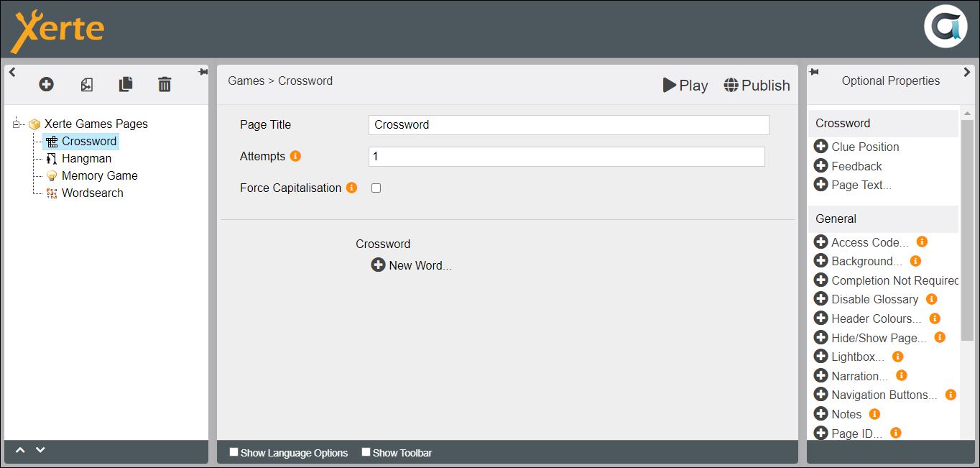The width and height of the screenshot is (980, 468).
Task: Toggle Show Language Options checkbox
Action: tap(234, 452)
